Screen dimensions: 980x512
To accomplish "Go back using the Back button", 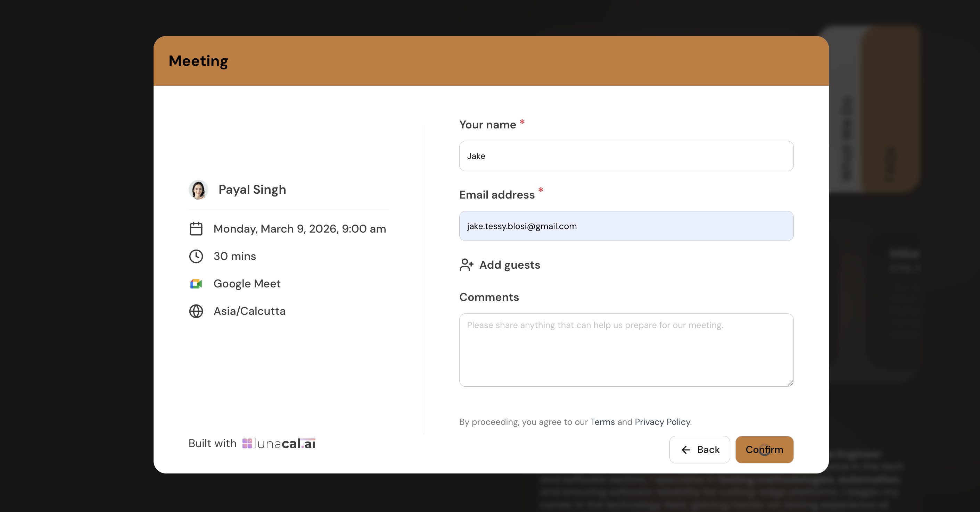I will pyautogui.click(x=700, y=450).
